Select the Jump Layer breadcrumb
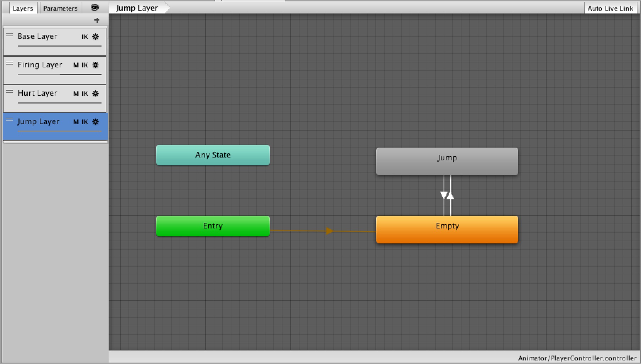The height and width of the screenshot is (364, 641). point(137,8)
